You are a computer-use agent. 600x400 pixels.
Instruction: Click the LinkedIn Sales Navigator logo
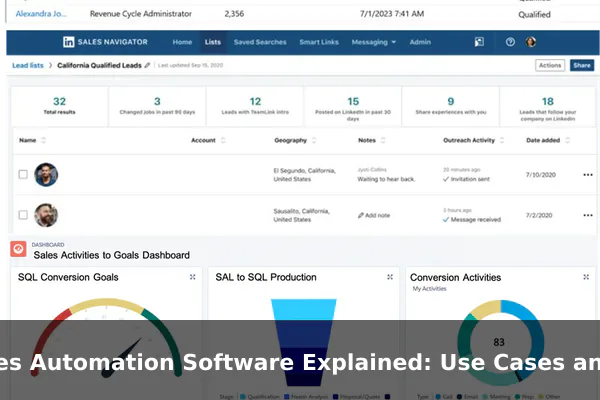point(105,42)
